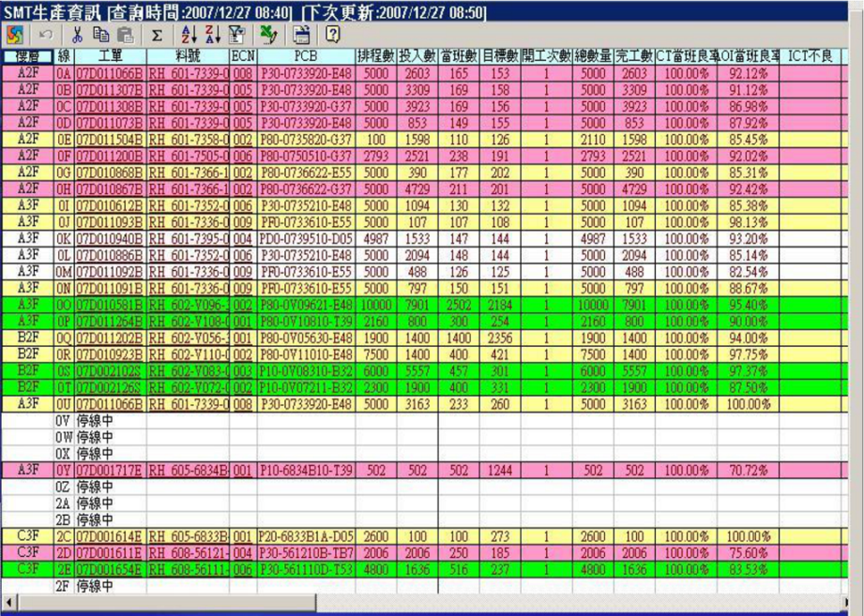Screen dimensions: 864x616
Task: Export the sheet to Excel icon
Action: [268, 35]
